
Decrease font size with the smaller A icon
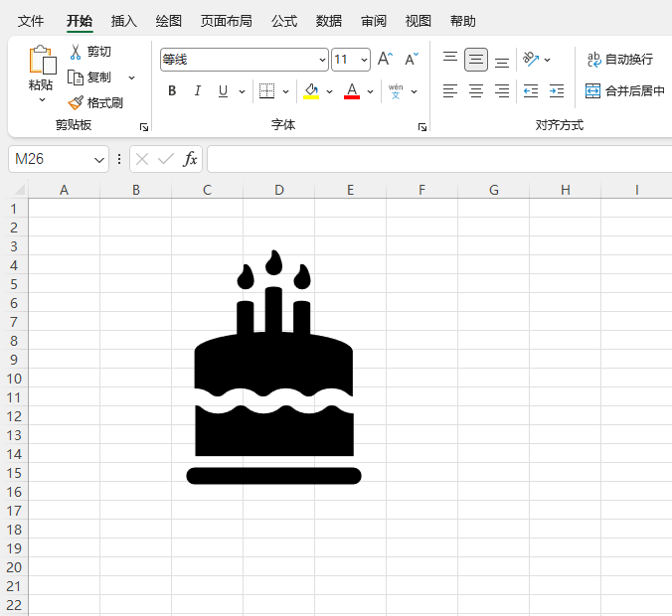412,59
